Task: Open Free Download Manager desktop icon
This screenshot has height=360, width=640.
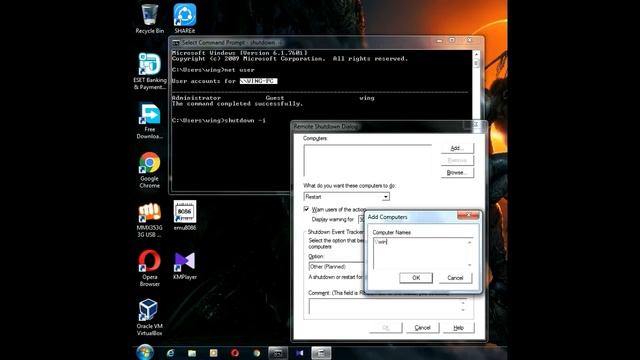Action: (149, 121)
